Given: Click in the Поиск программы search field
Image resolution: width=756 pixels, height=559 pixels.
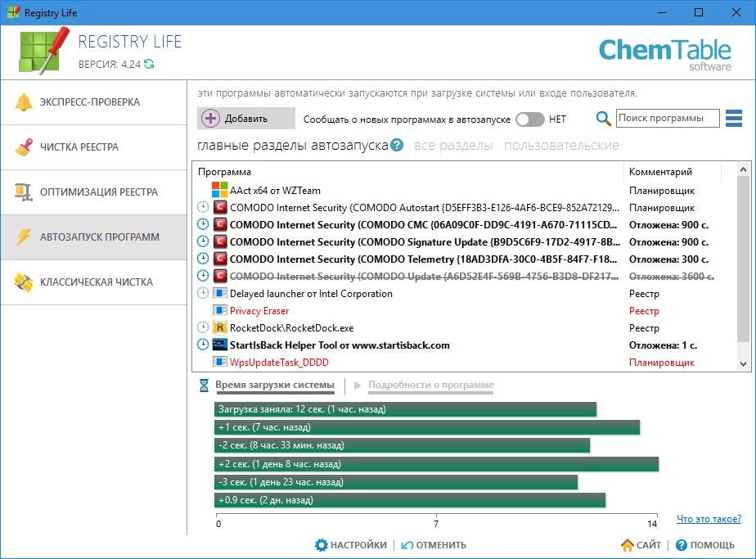Looking at the screenshot, I should click(x=668, y=118).
